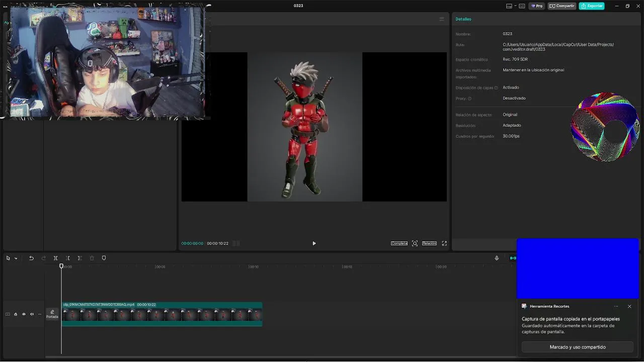Select the pointer selection tool

pyautogui.click(x=8, y=258)
